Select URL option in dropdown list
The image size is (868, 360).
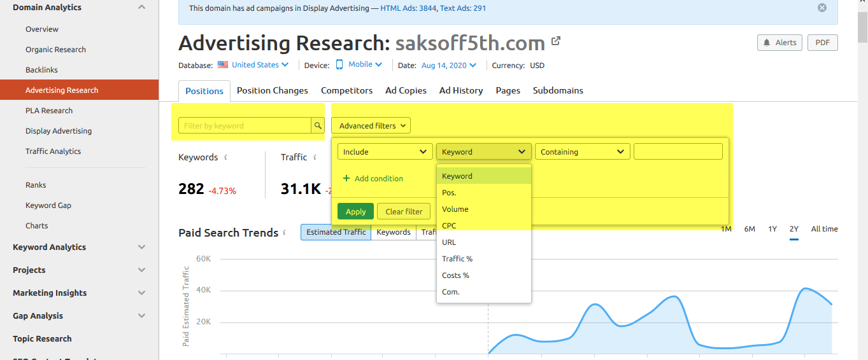coord(483,242)
